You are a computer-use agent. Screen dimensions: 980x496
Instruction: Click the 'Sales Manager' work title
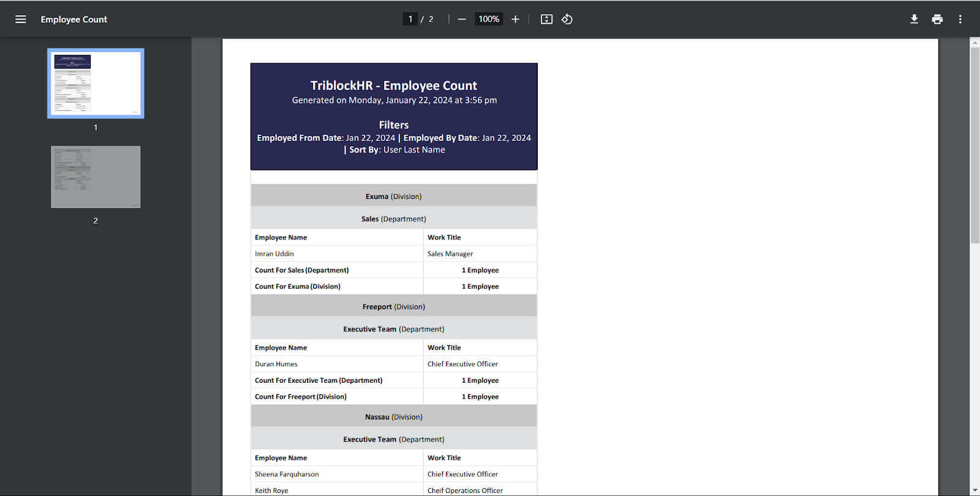click(x=450, y=254)
